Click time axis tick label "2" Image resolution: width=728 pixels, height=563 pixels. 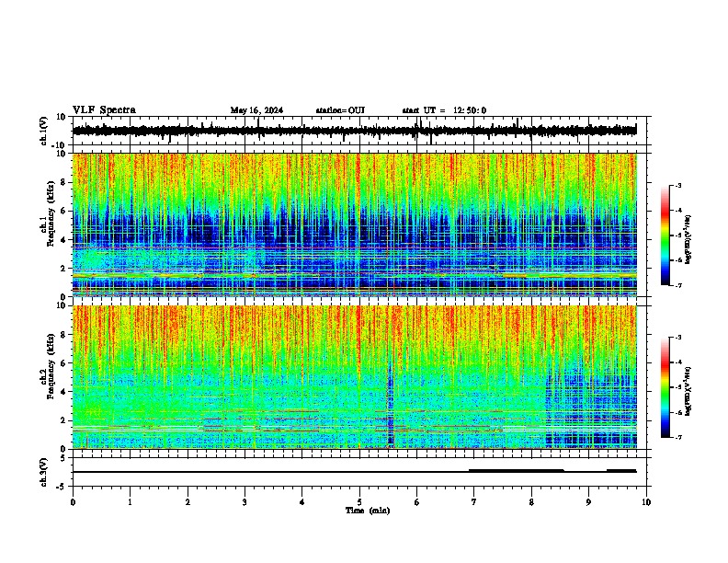188,502
